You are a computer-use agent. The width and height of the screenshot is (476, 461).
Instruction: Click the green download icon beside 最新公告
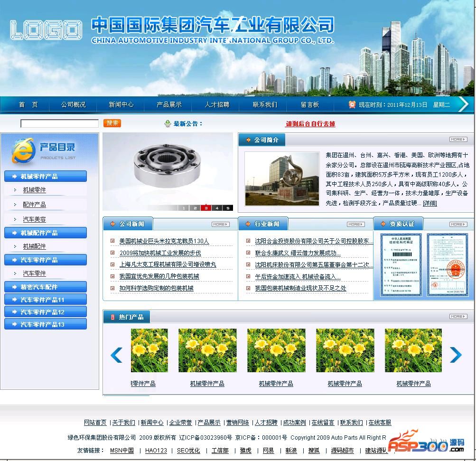coord(168,123)
